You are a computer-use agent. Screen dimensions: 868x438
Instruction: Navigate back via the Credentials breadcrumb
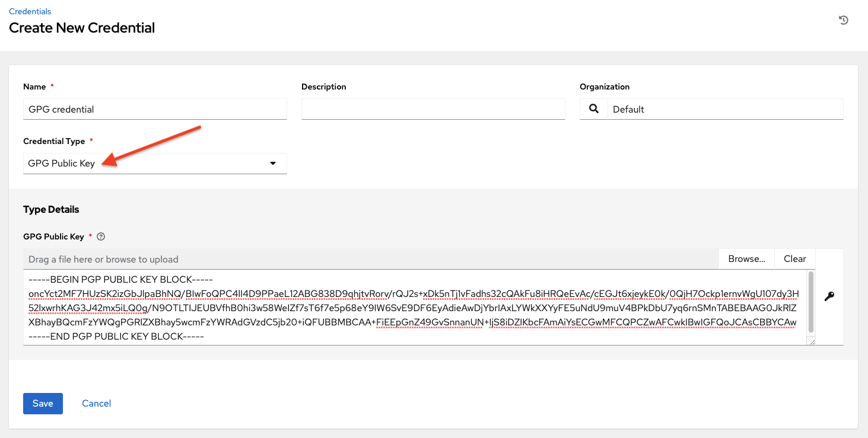[x=30, y=11]
